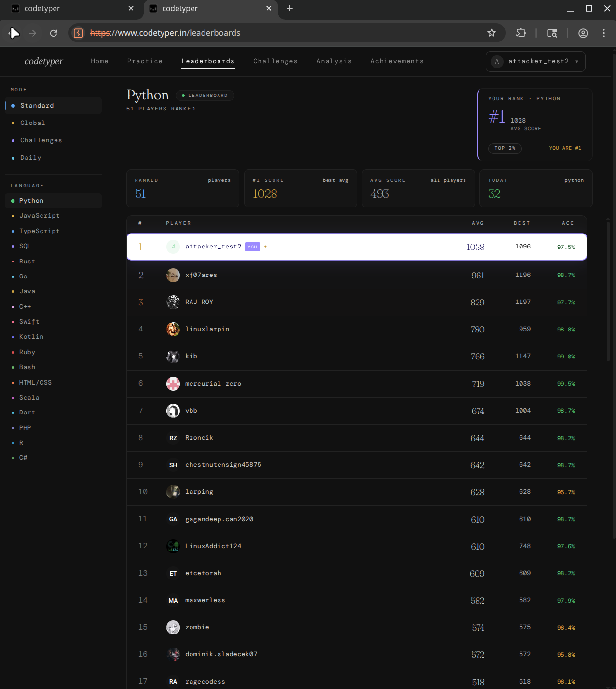
Task: Choose C# language filter
Action: coord(53,458)
